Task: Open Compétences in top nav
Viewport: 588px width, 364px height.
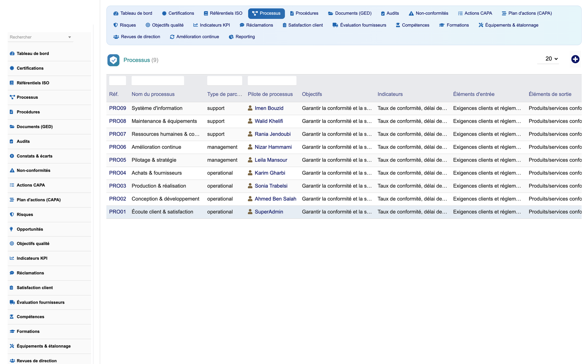Action: click(x=412, y=25)
